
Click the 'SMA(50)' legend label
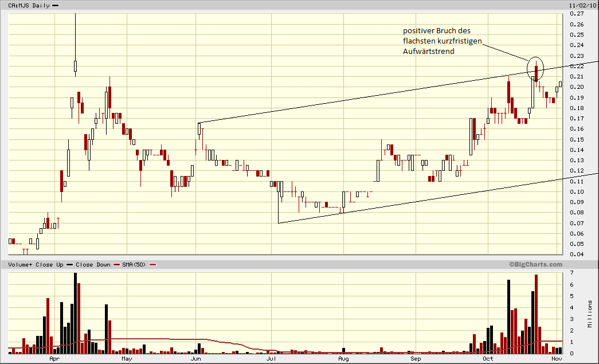point(134,265)
